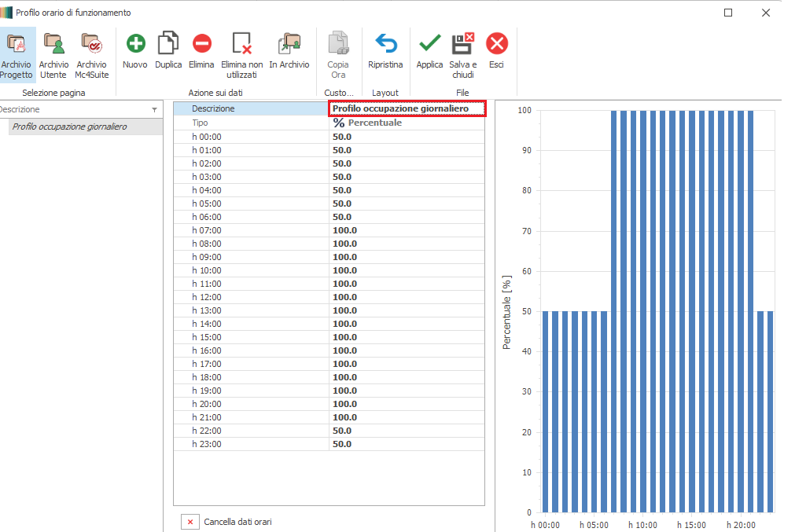The width and height of the screenshot is (795, 532).
Task: Select Profilo occupazione giornaliero in list
Action: (x=70, y=127)
